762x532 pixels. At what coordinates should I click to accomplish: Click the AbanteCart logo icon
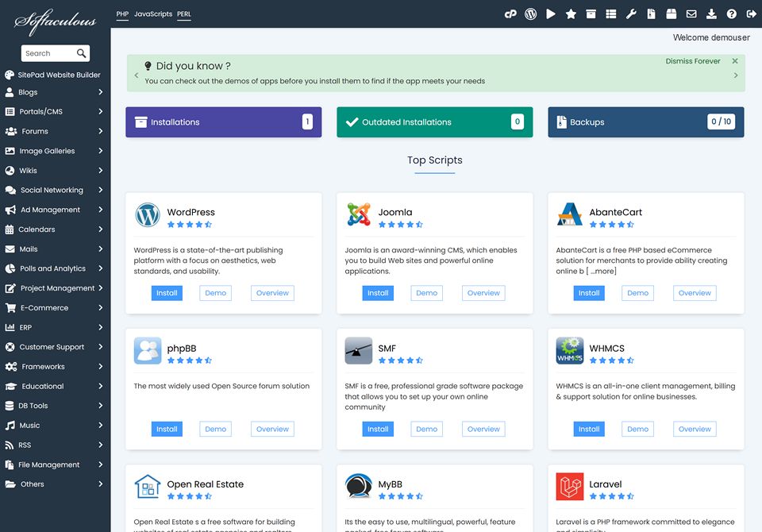point(570,215)
